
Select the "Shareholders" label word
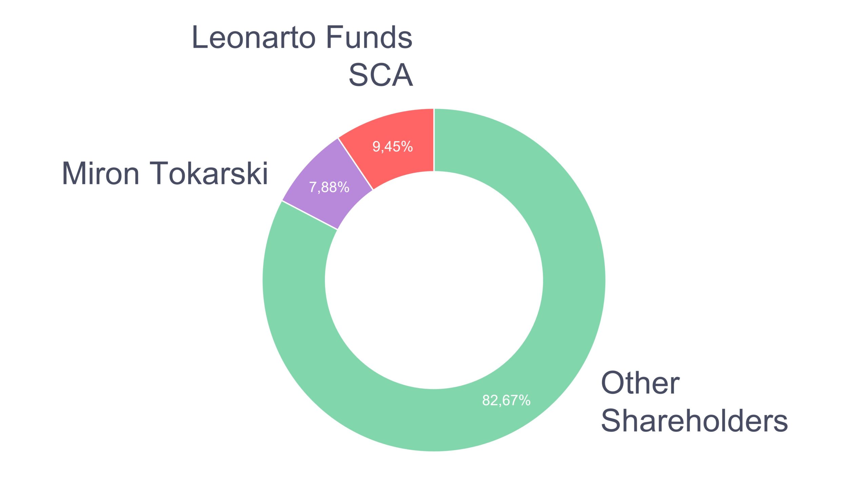pos(694,421)
